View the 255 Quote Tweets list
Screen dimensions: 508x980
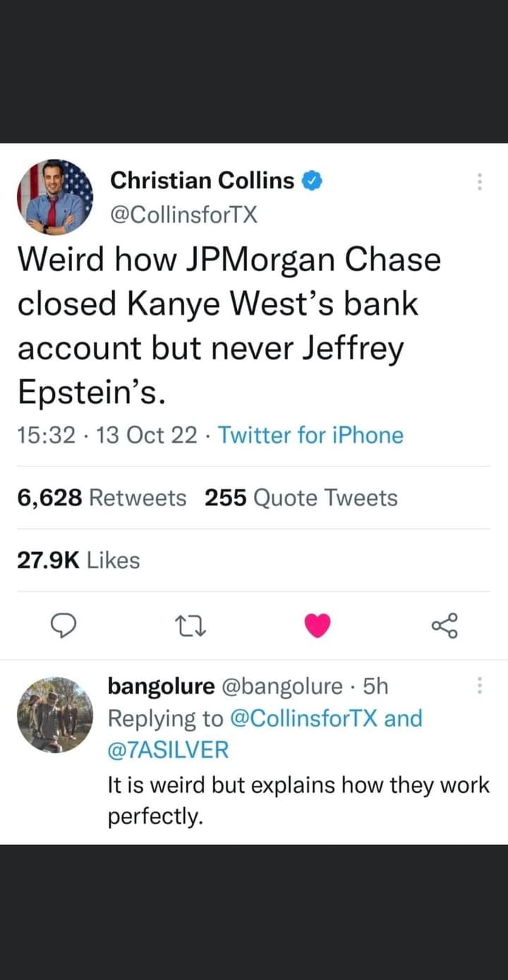tap(301, 498)
